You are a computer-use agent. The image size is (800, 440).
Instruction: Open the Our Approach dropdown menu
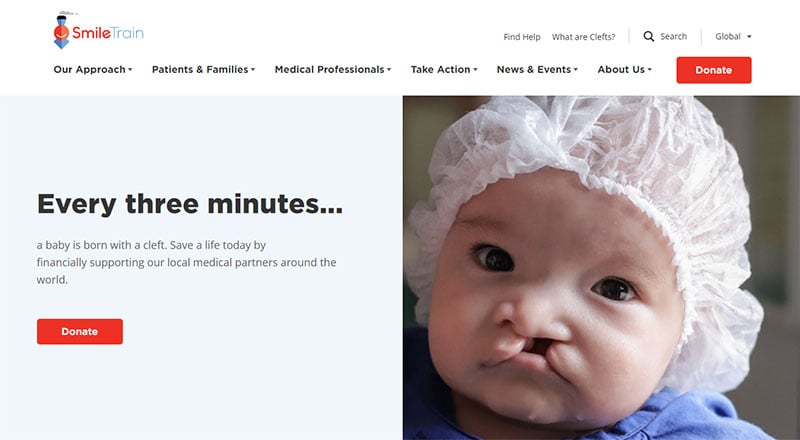[93, 69]
